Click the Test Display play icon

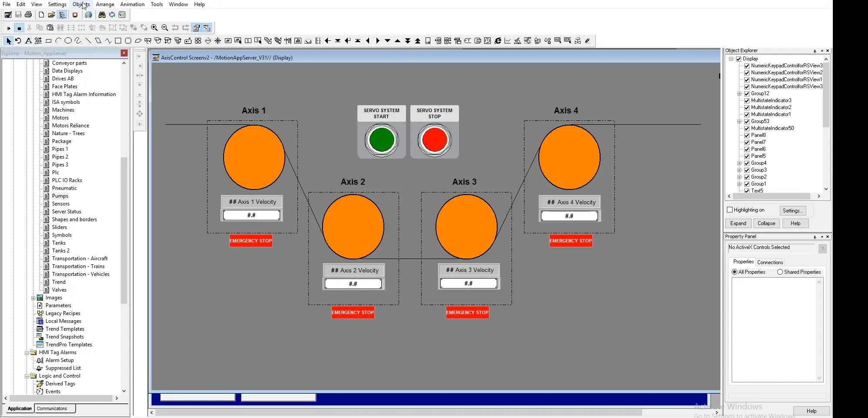pyautogui.click(x=9, y=28)
